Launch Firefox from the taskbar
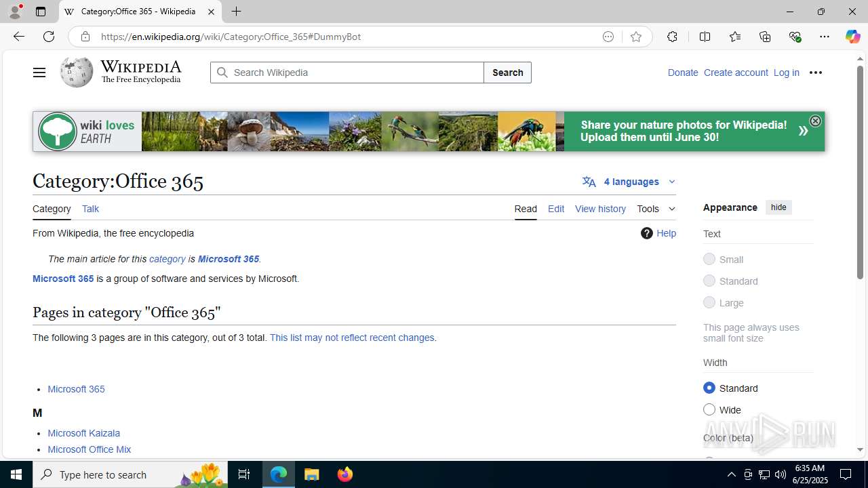This screenshot has height=488, width=868. (345, 474)
